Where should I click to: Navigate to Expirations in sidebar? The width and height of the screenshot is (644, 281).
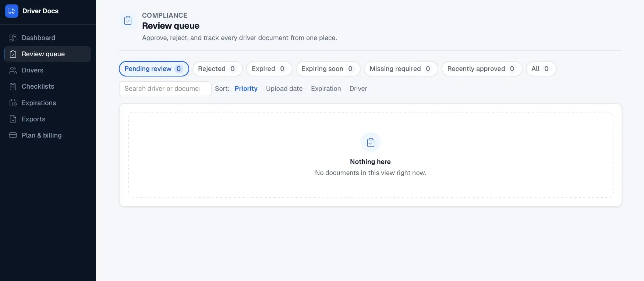pos(47,103)
